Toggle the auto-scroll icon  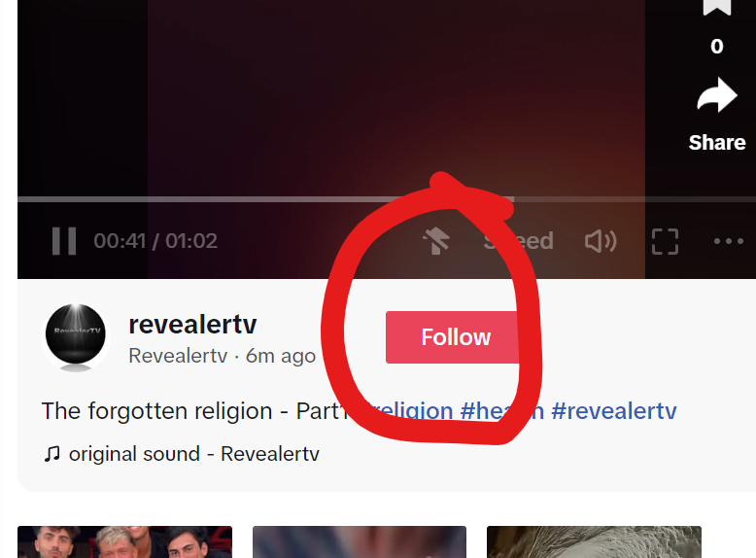436,241
